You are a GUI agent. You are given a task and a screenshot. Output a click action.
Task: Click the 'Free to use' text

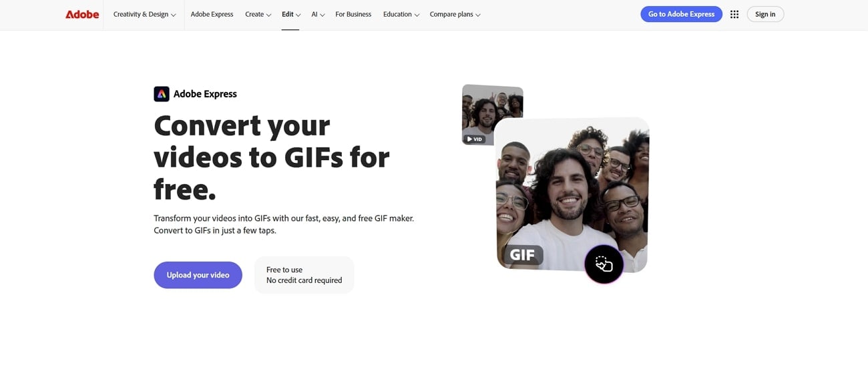coord(284,270)
